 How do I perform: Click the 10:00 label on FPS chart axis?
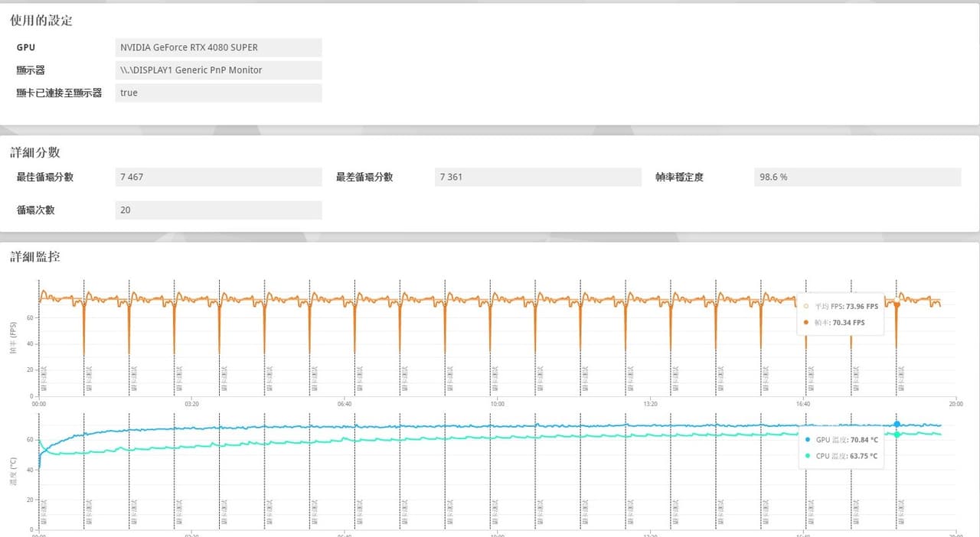click(497, 404)
